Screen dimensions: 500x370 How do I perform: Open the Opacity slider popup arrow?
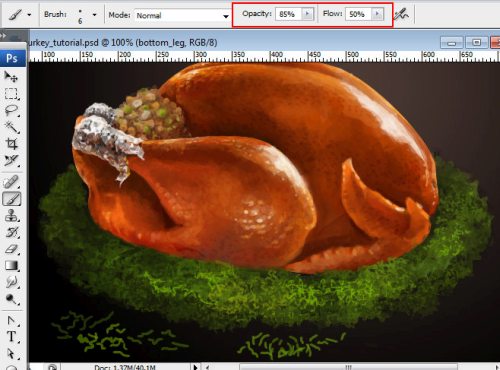click(307, 14)
